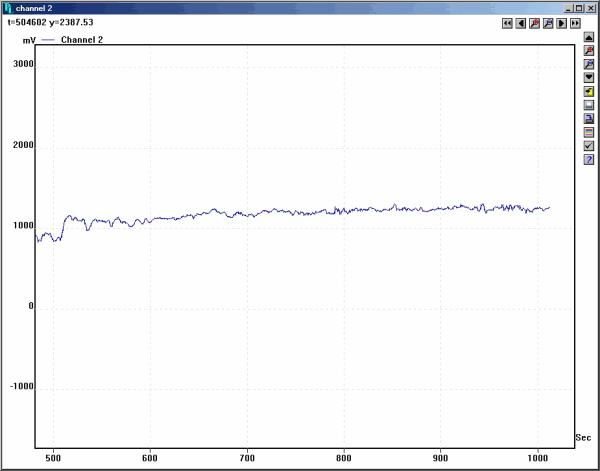Viewport: 600px width, 471px height.
Task: Click the blue vertical zoom magnifier icon
Action: tap(589, 64)
